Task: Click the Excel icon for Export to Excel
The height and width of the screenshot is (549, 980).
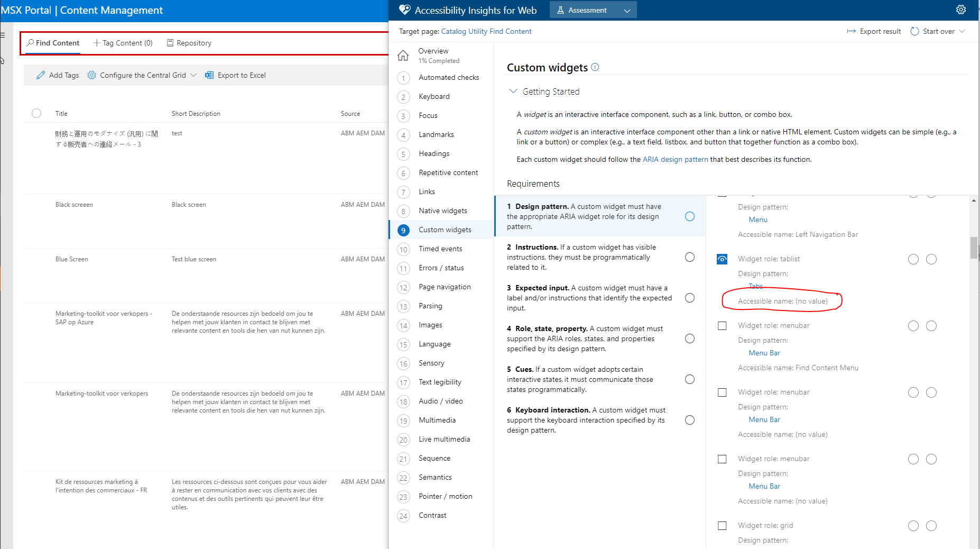Action: coord(209,75)
